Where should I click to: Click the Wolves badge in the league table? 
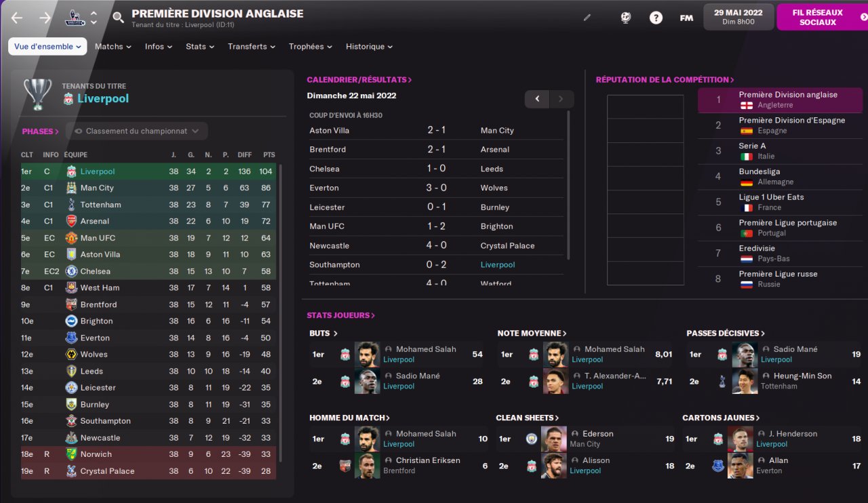pyautogui.click(x=71, y=354)
